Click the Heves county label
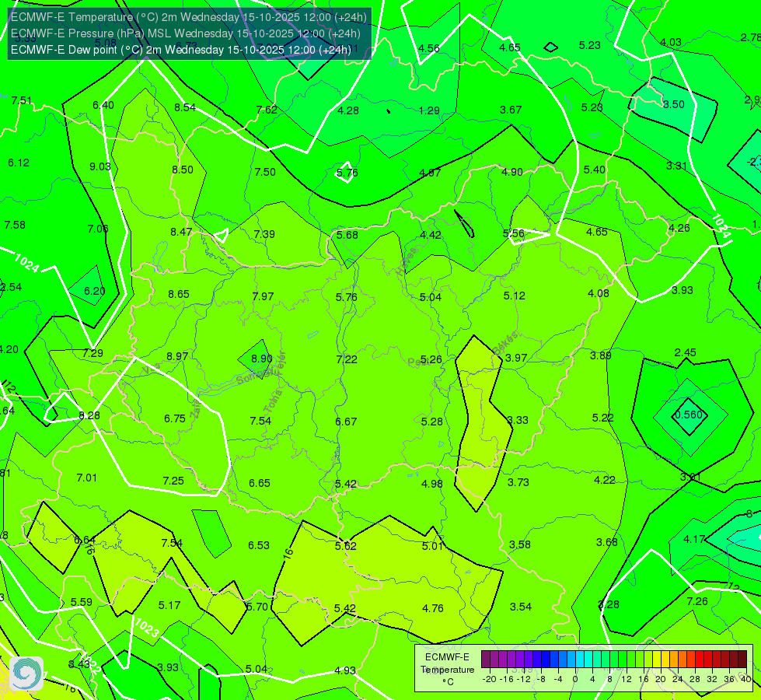 (x=407, y=262)
